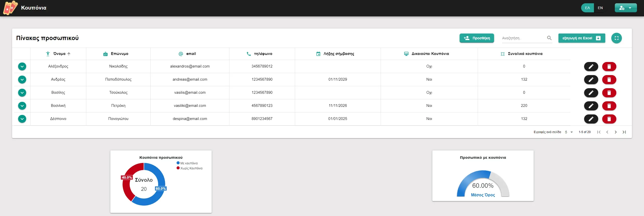Open rows per page dropdown
The image size is (644, 216).
pyautogui.click(x=569, y=132)
